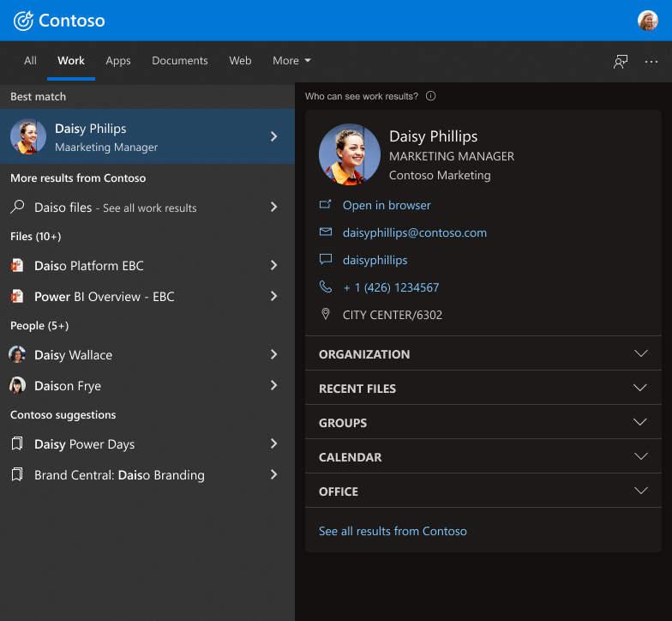Select Daison Frye from People
The image size is (672, 621).
tap(147, 386)
